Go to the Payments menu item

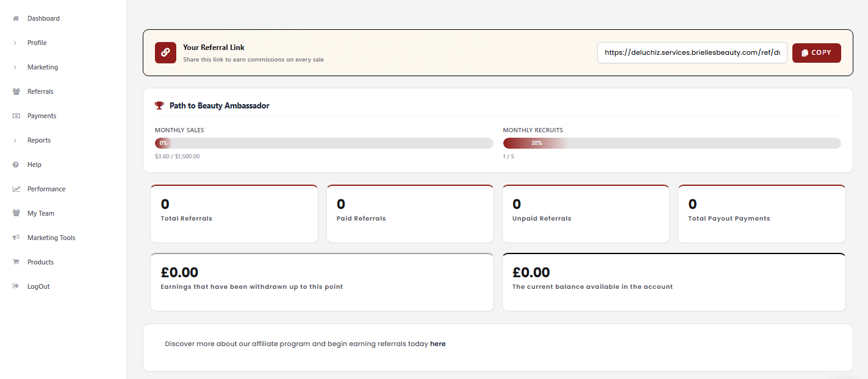41,116
